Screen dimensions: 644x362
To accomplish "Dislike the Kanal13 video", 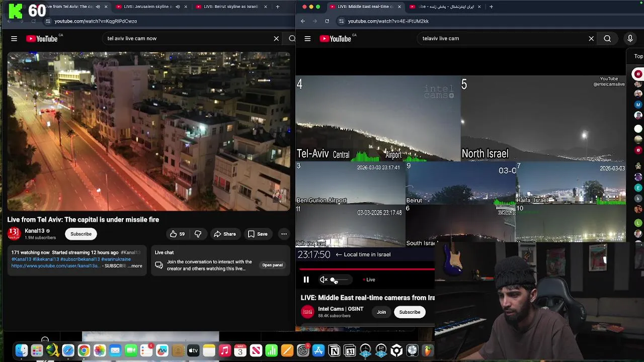I will click(x=198, y=234).
